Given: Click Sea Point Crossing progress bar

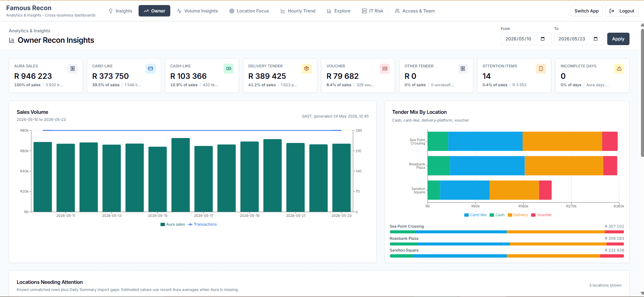Looking at the screenshot, I should pos(507,232).
